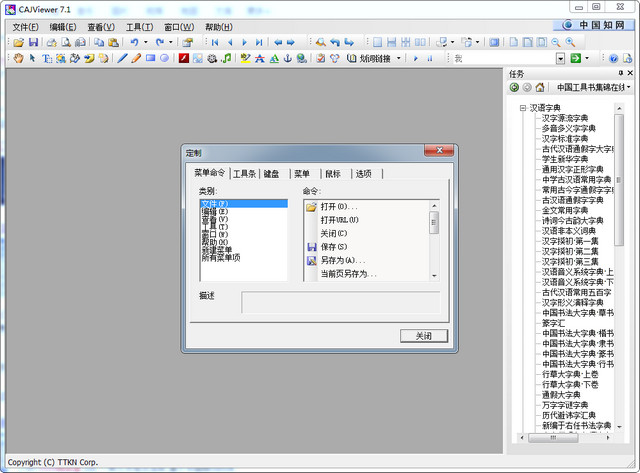Viewport: 640px width, 473px height.
Task: Click the Paste clipboard icon
Action: click(113, 42)
